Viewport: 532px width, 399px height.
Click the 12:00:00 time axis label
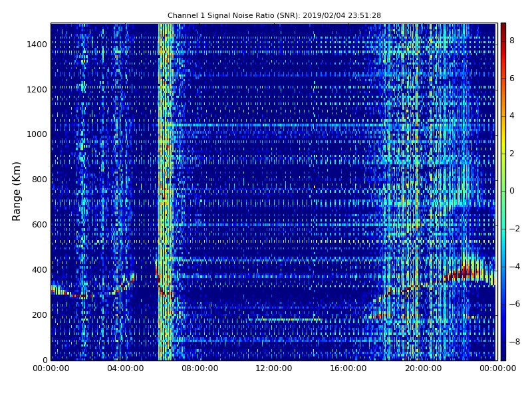274,368
